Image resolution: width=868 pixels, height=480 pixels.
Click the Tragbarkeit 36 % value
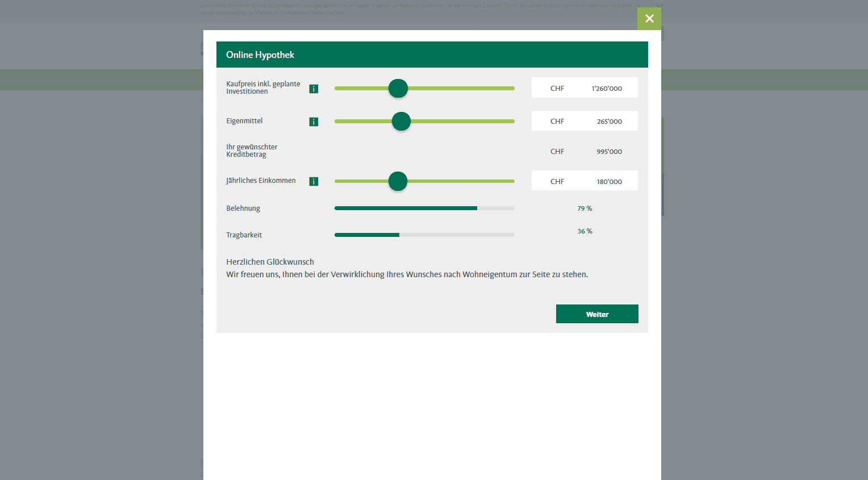[x=585, y=231]
